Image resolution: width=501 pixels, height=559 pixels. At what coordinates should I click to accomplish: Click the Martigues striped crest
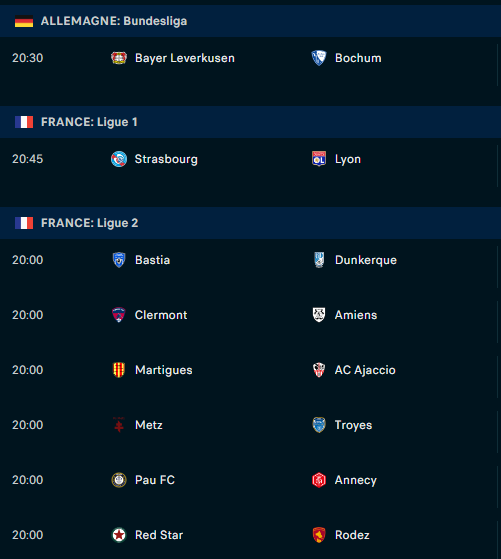pos(119,370)
